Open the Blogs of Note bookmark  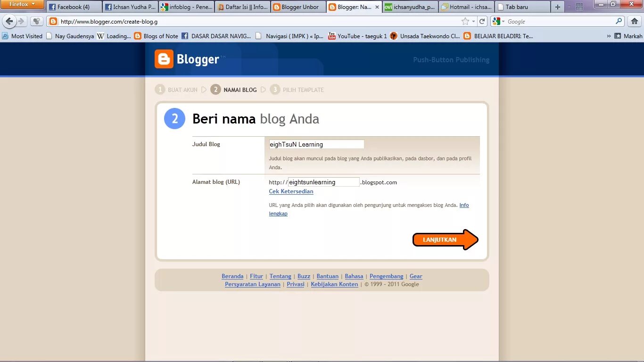point(156,36)
